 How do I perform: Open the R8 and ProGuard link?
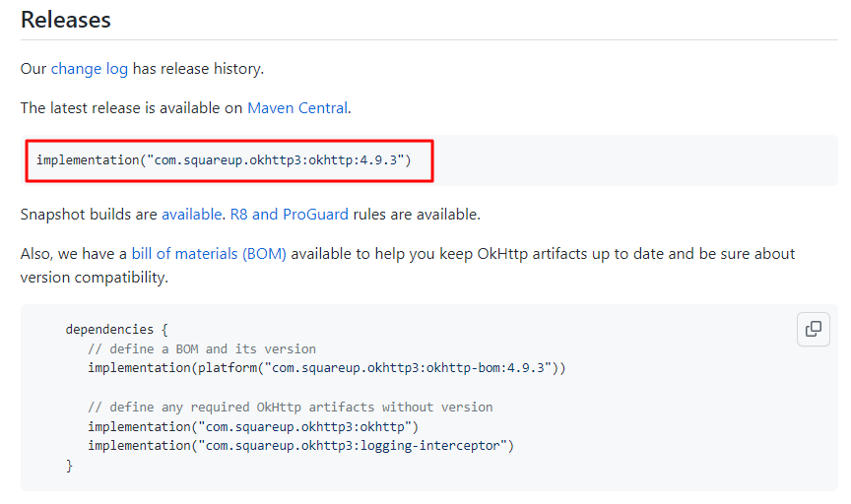point(290,215)
